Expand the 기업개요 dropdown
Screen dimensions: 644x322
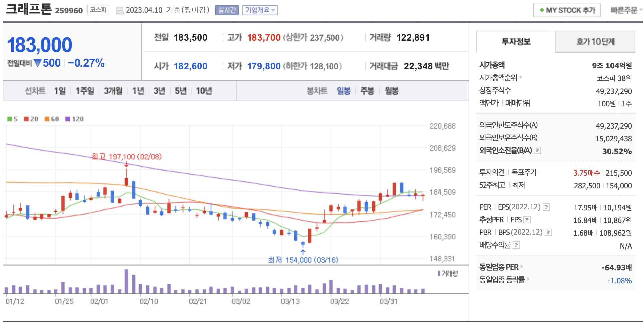coord(260,10)
